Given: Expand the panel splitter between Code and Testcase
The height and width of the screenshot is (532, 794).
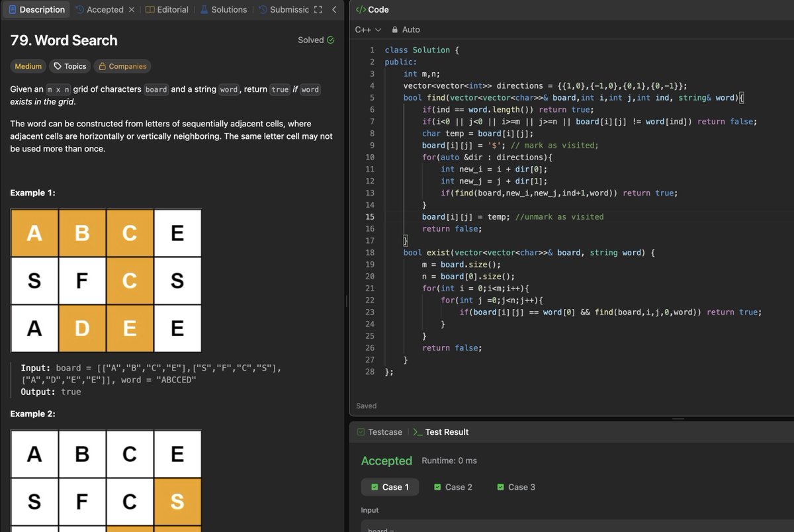Looking at the screenshot, I should point(678,418).
